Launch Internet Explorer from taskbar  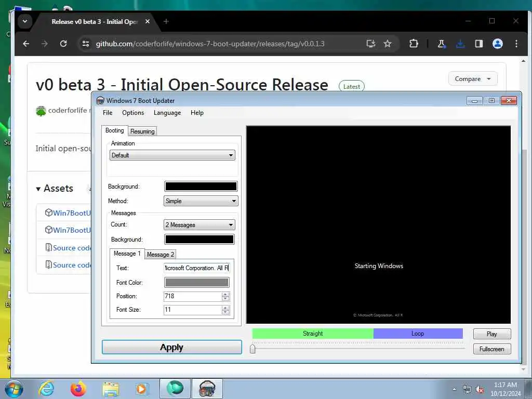tap(46, 389)
